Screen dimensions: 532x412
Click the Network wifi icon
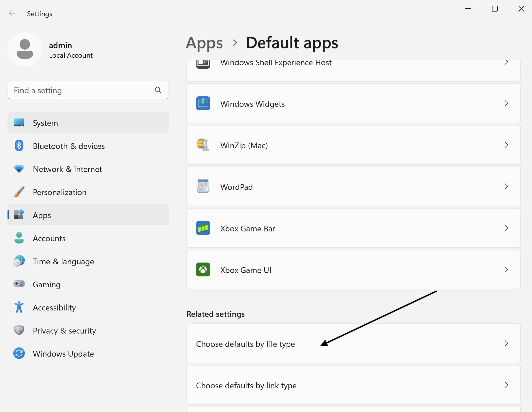(x=19, y=169)
